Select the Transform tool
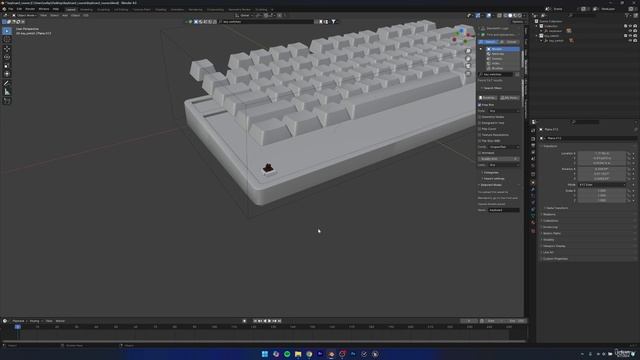 click(x=7, y=74)
